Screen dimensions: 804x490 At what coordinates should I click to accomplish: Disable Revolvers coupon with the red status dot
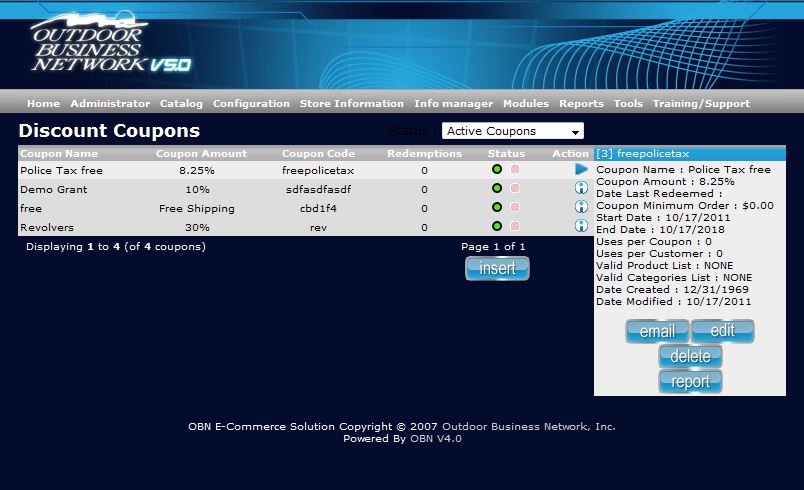coord(515,227)
